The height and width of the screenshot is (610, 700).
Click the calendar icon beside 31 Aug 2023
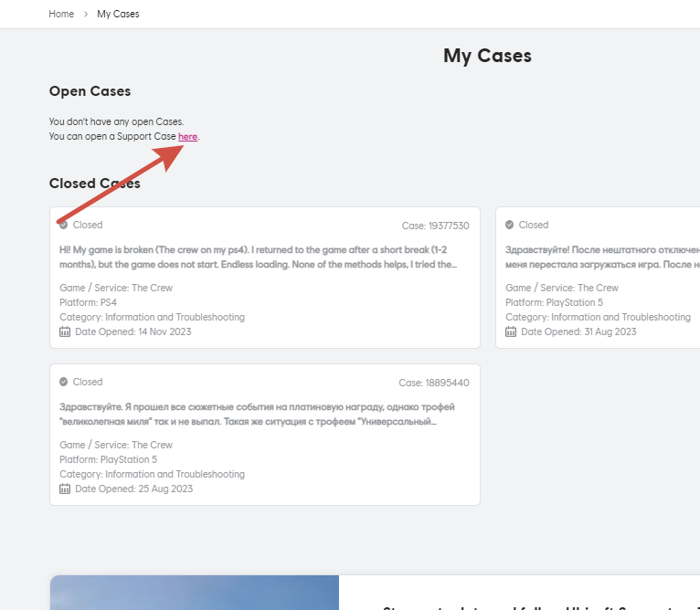[511, 331]
